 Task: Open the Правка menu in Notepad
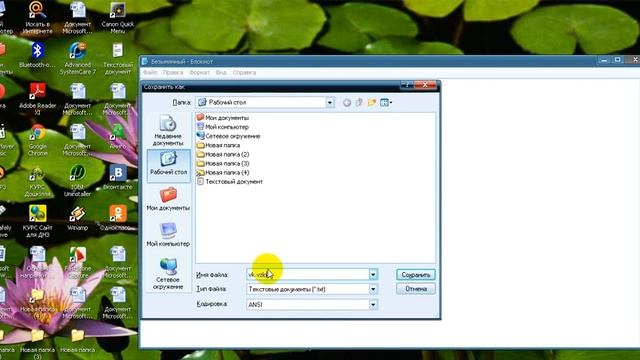pyautogui.click(x=173, y=72)
